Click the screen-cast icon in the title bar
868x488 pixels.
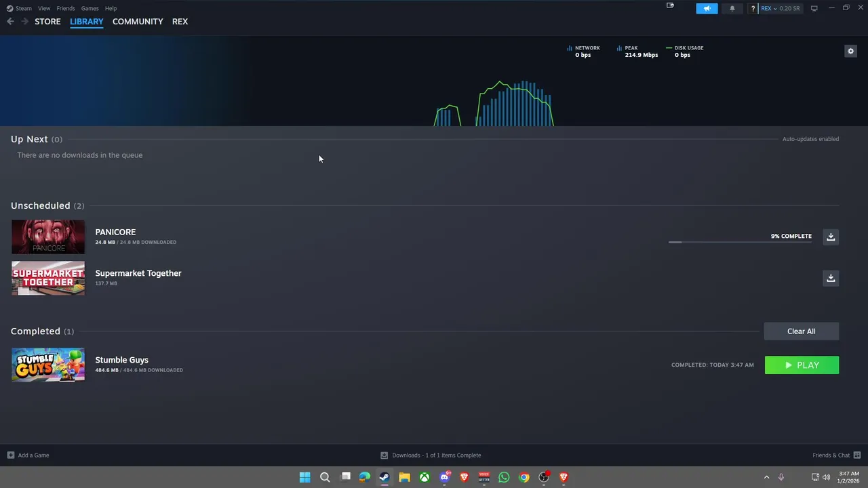[x=670, y=5]
